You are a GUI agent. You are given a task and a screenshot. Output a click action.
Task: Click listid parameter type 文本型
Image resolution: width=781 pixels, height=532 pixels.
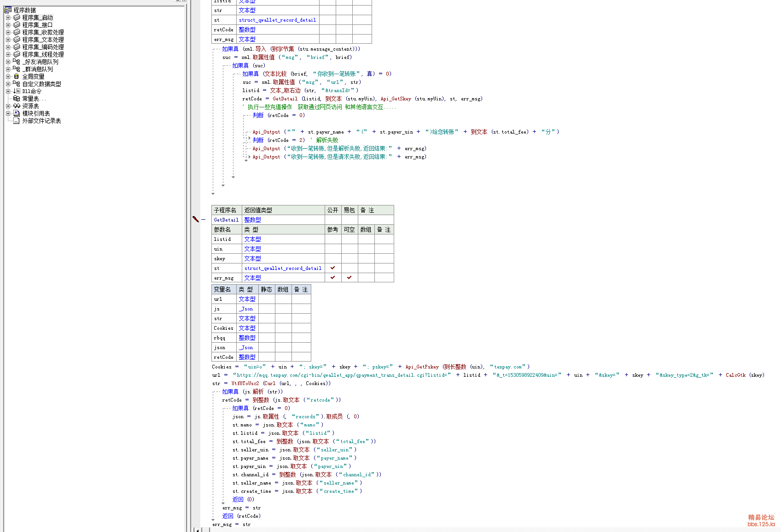[252, 239]
